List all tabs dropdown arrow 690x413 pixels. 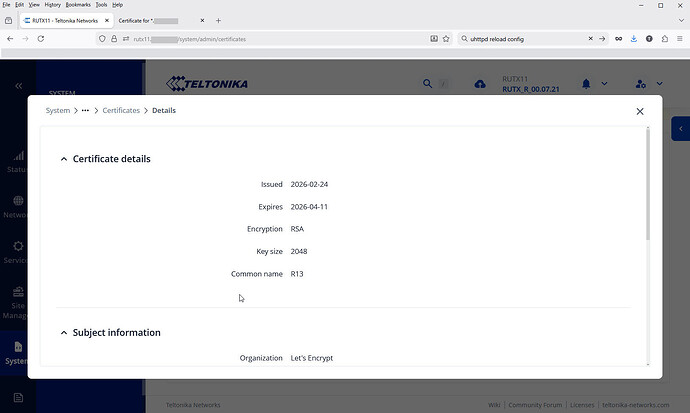click(681, 21)
